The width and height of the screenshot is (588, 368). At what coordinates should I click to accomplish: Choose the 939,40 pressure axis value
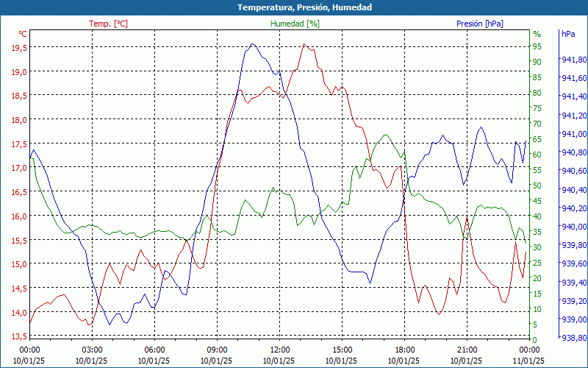[x=574, y=283]
